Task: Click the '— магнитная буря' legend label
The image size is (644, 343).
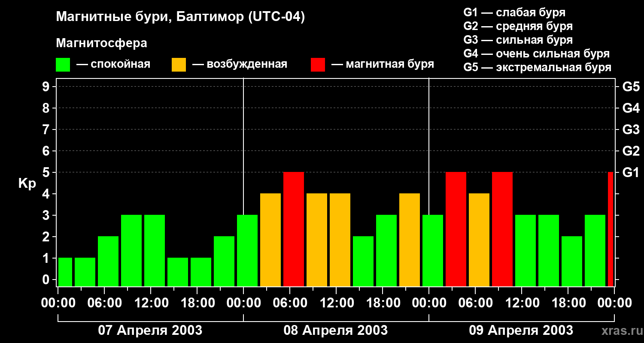Action: tap(383, 64)
